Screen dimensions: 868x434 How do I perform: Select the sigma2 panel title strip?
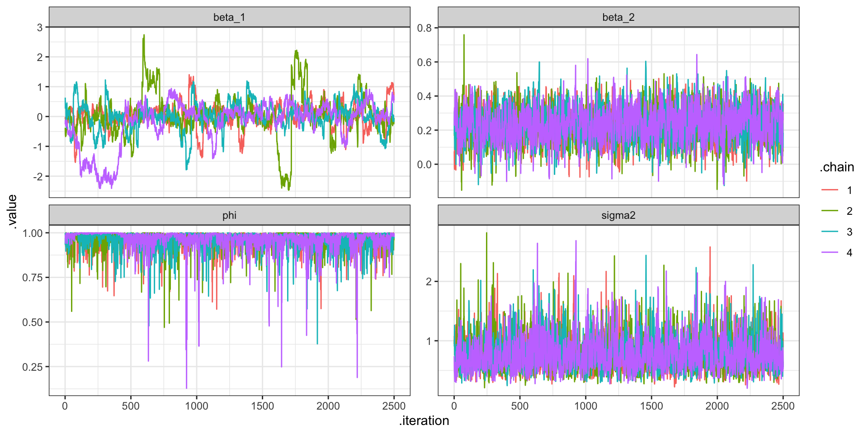pos(618,215)
